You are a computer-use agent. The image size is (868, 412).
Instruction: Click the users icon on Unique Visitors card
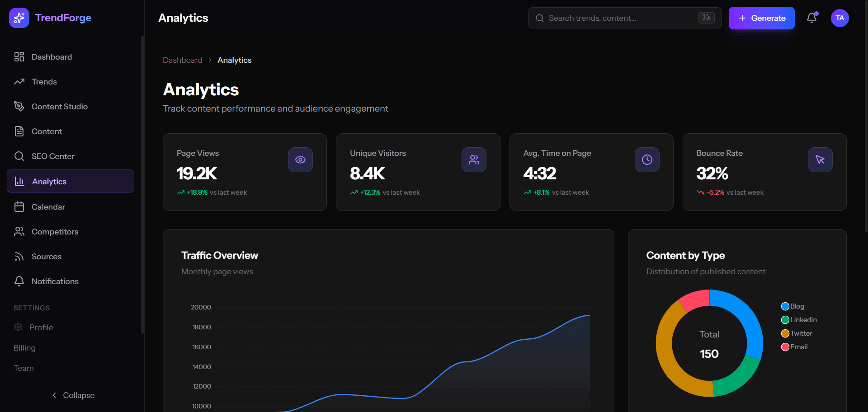(x=474, y=160)
